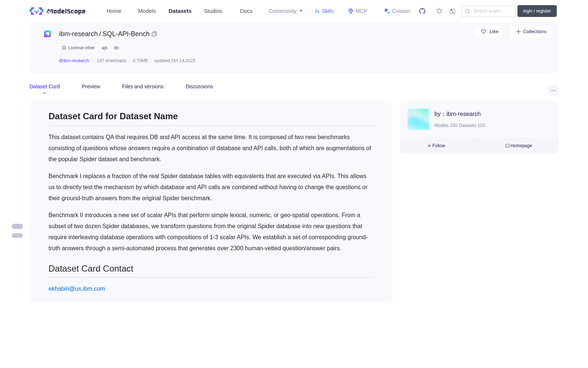Click the dataset cube icon beside title
The width and height of the screenshot is (588, 368).
47,34
